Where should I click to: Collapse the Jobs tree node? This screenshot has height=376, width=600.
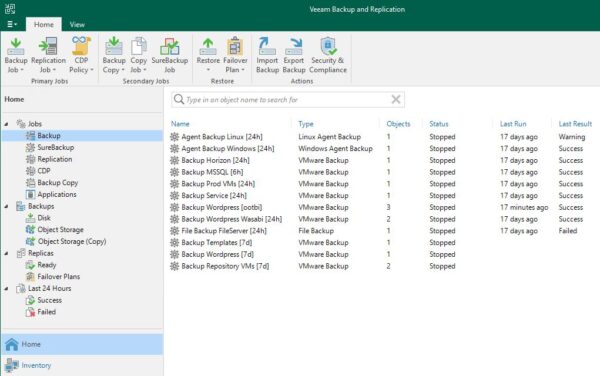(7, 124)
